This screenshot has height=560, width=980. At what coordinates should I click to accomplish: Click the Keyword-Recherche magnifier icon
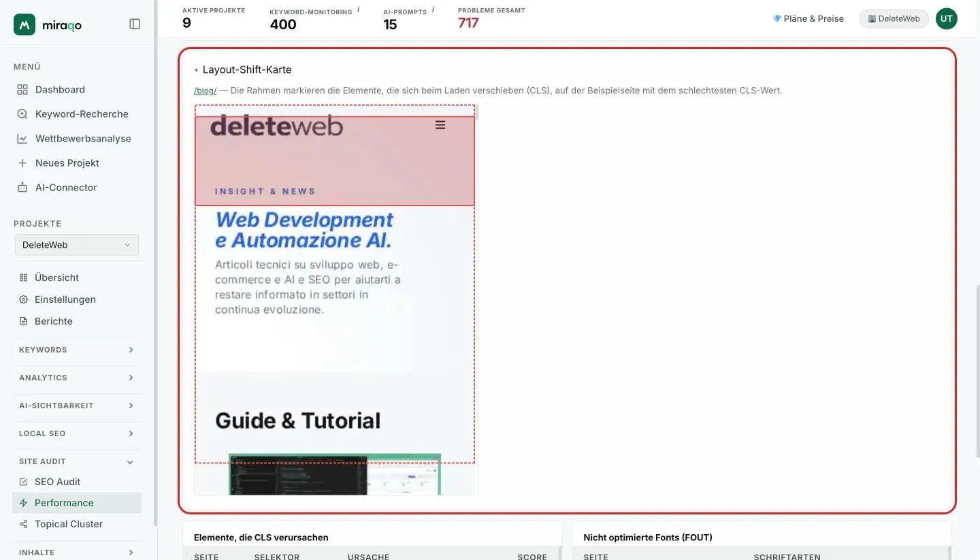[x=22, y=114]
